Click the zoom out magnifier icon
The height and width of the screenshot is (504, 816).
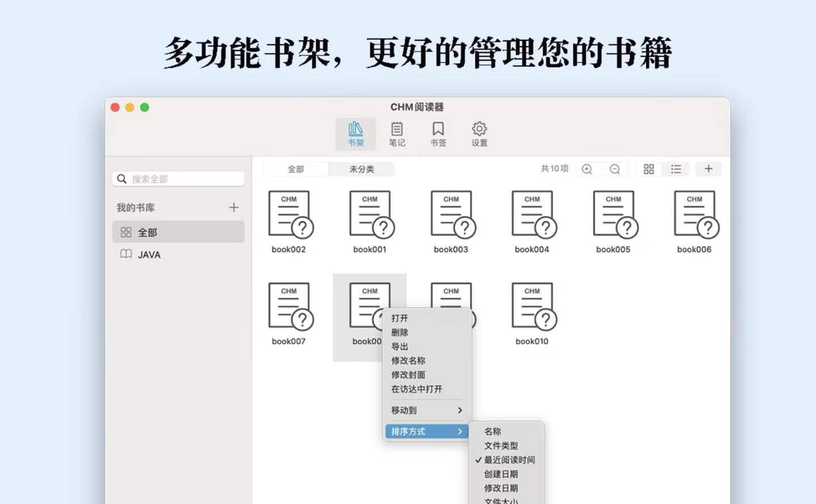(615, 169)
